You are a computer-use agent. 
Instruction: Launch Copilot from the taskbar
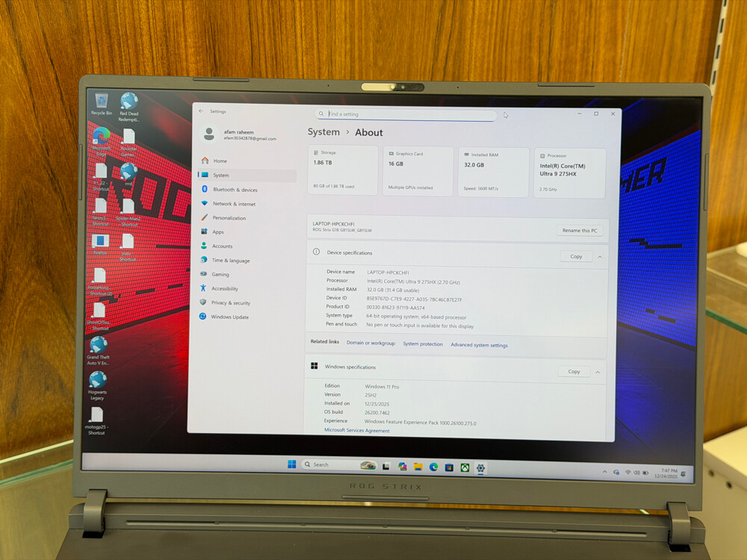click(x=402, y=467)
